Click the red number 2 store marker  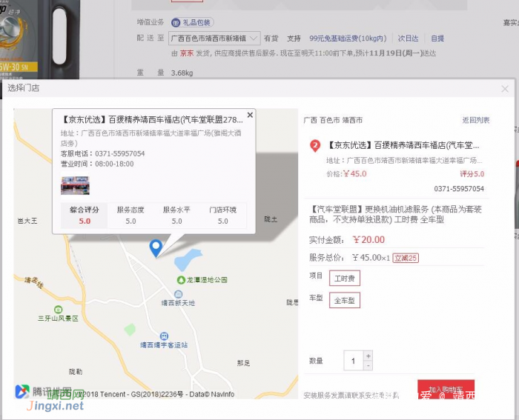[315, 145]
